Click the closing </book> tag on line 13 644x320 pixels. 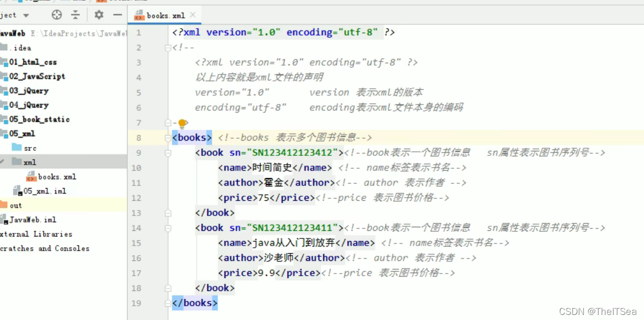pos(215,212)
